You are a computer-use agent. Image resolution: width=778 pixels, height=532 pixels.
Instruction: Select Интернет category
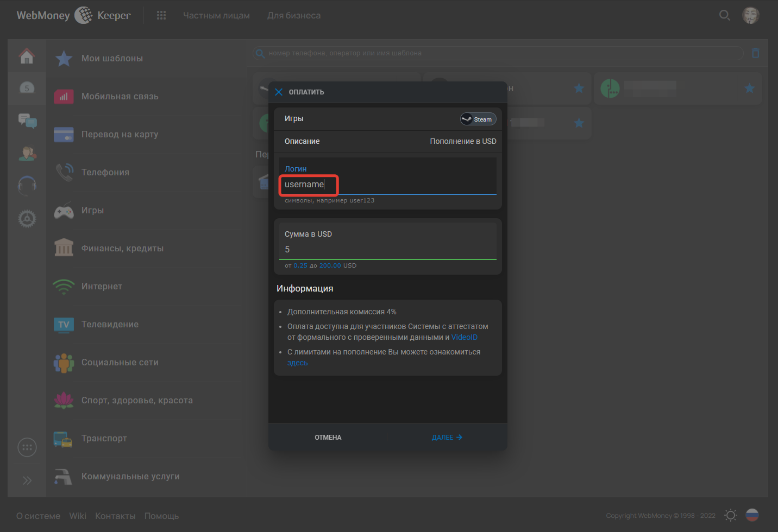coord(147,287)
